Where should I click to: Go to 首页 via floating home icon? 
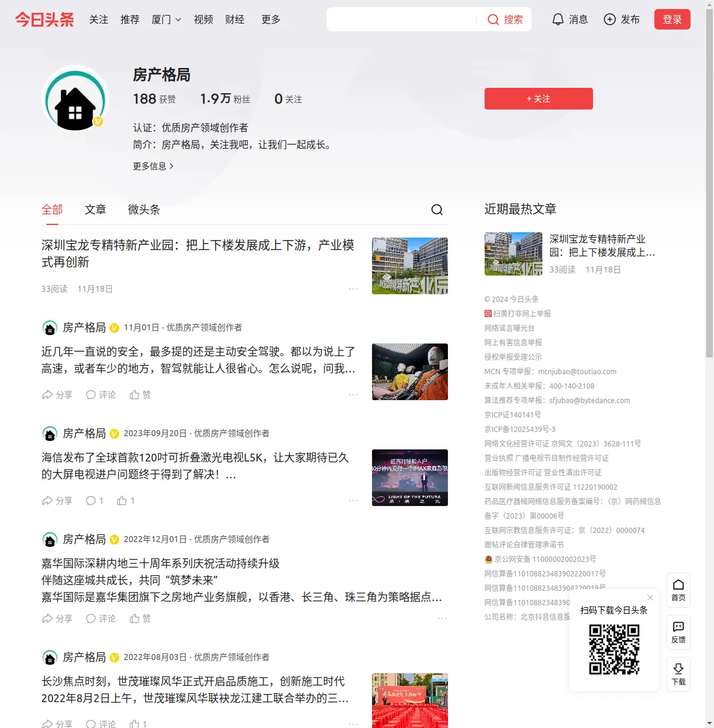coord(678,590)
